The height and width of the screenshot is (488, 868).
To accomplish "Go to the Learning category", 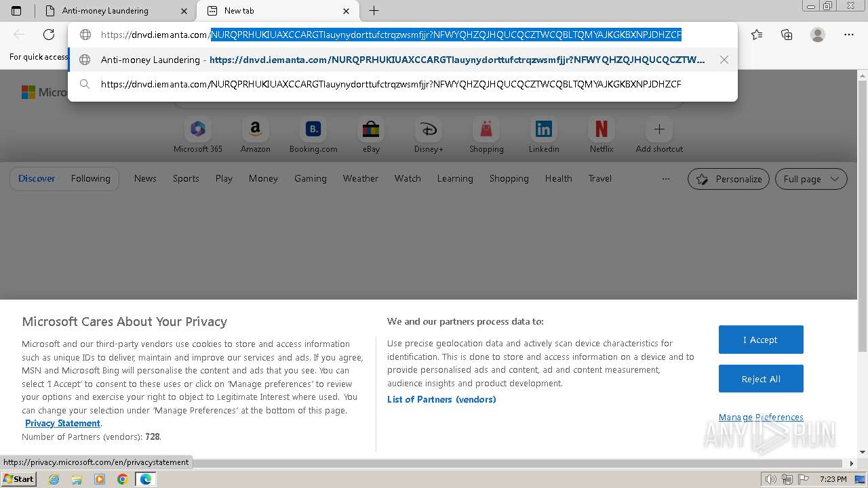I will [x=455, y=178].
